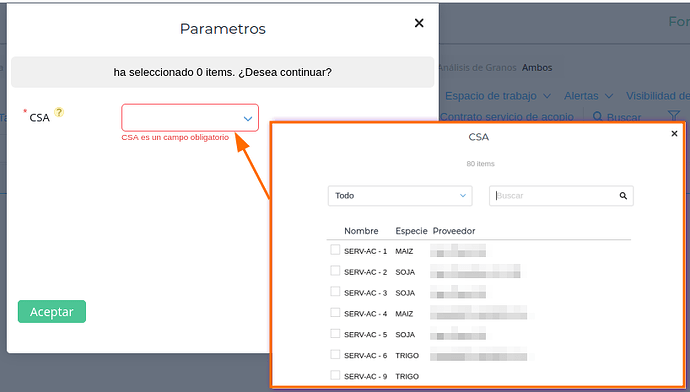Viewport: 690px width, 392px height.
Task: Click the search magnifier in CSA popup
Action: (x=623, y=196)
